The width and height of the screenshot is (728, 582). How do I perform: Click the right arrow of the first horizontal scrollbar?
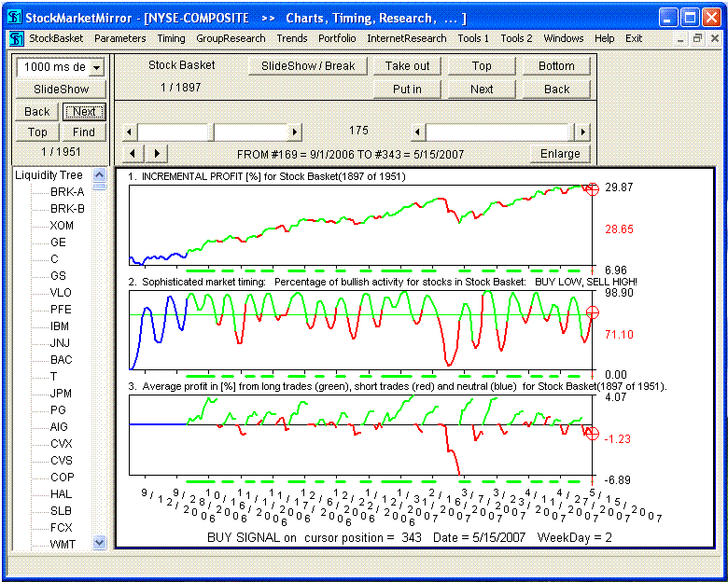295,132
